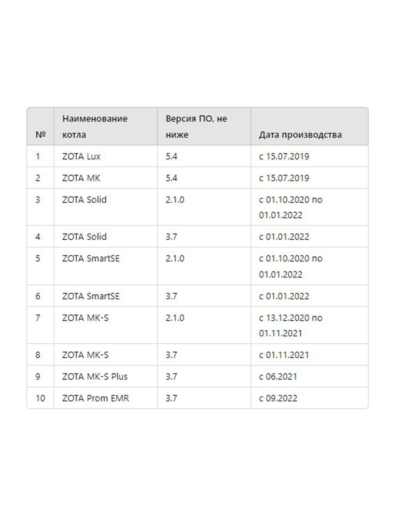Image resolution: width=398 pixels, height=532 pixels.
Task: Click row number 10 cell
Action: pyautogui.click(x=41, y=398)
